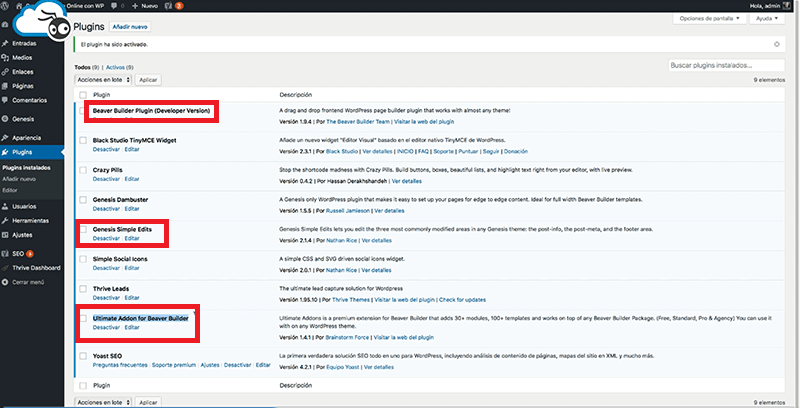Open Apariencia brush icon in sidebar
This screenshot has width=800, height=408.
5,138
